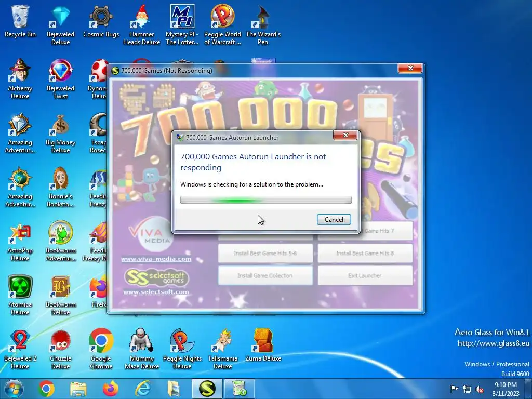This screenshot has width=532, height=399.
Task: Close the 700,000 Games window
Action: point(410,69)
